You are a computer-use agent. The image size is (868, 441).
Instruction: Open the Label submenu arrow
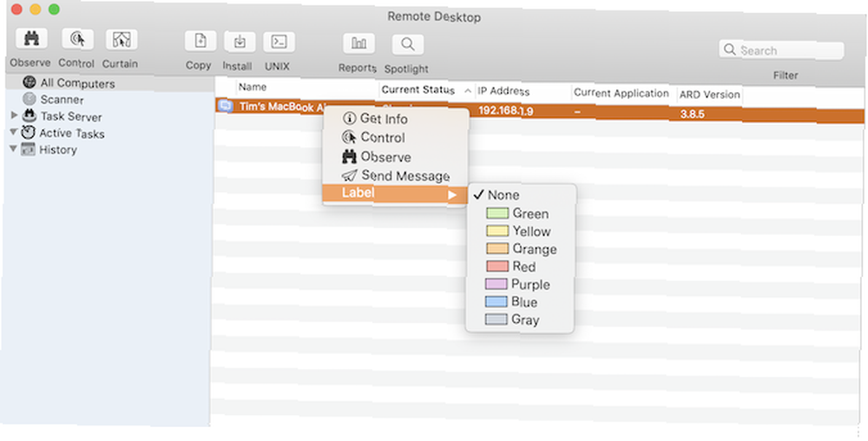pyautogui.click(x=452, y=194)
